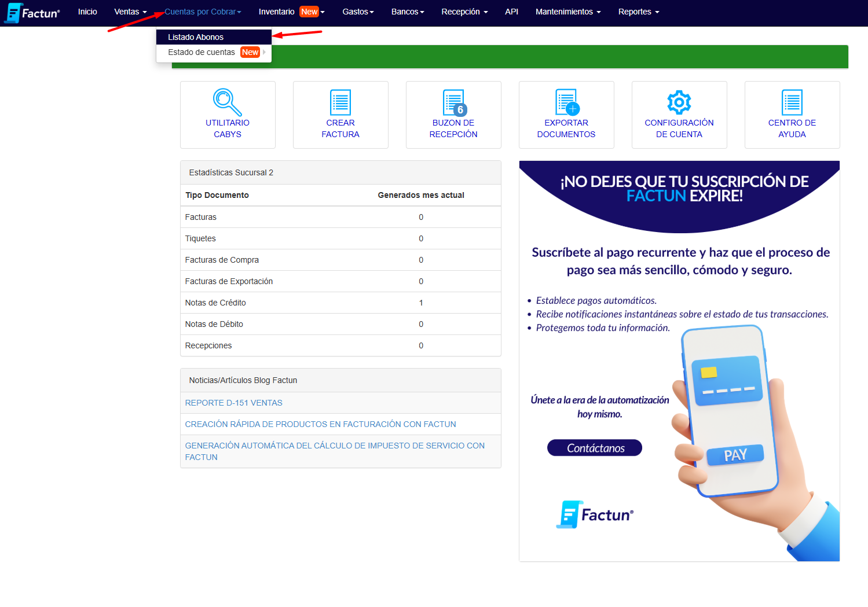
Task: Click the EXPORTAR DOCUMENTOS label
Action: pyautogui.click(x=566, y=128)
